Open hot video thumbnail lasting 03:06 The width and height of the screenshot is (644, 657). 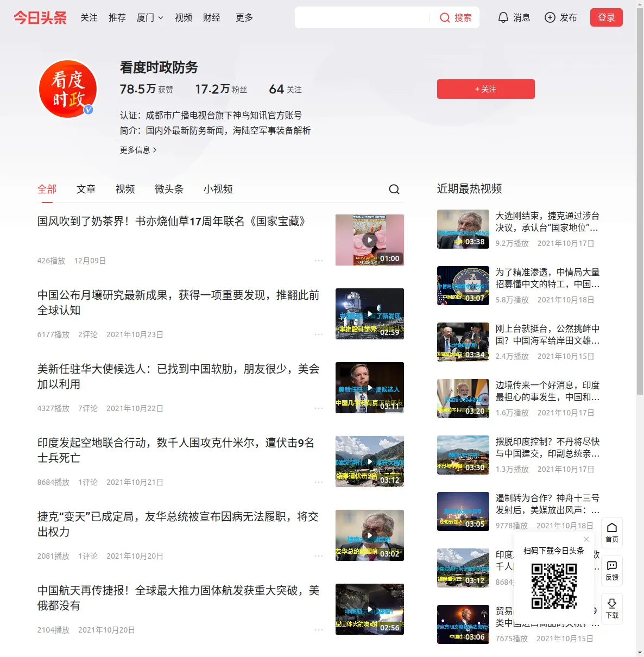click(463, 624)
